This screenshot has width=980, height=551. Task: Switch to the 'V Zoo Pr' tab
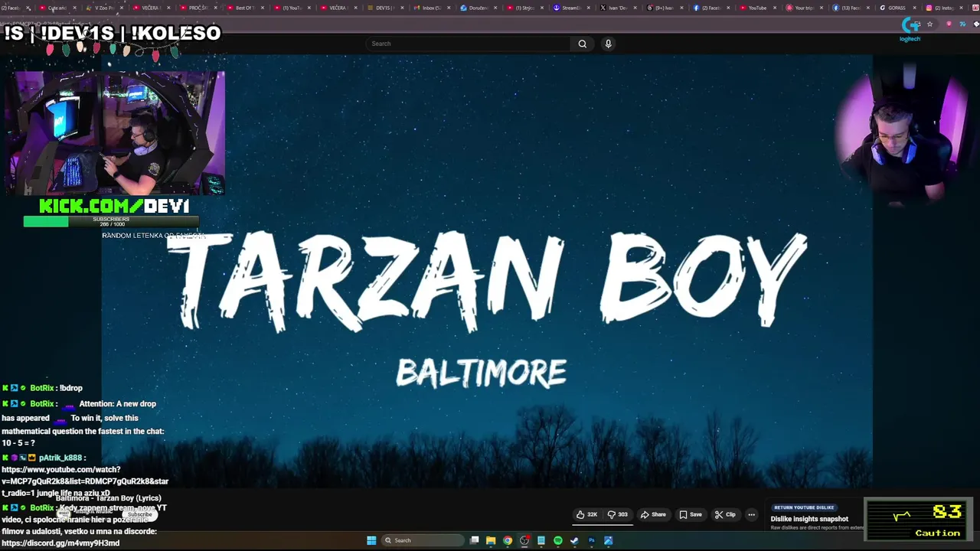[x=104, y=8]
